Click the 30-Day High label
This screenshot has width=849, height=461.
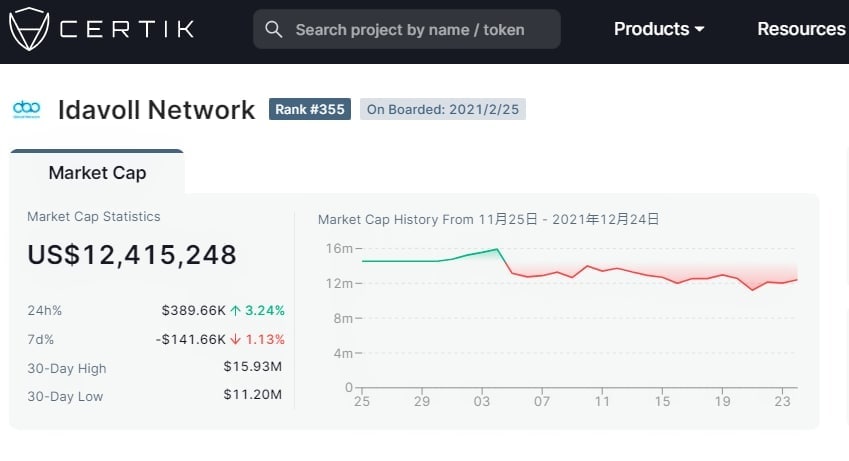(x=67, y=368)
